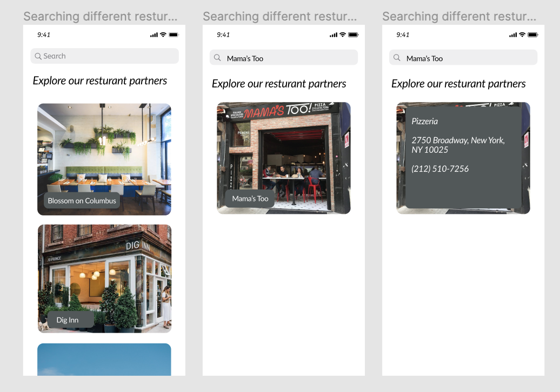Open the Dig Inn storefront photo
Viewport: 560px width, 392px height.
pos(105,279)
